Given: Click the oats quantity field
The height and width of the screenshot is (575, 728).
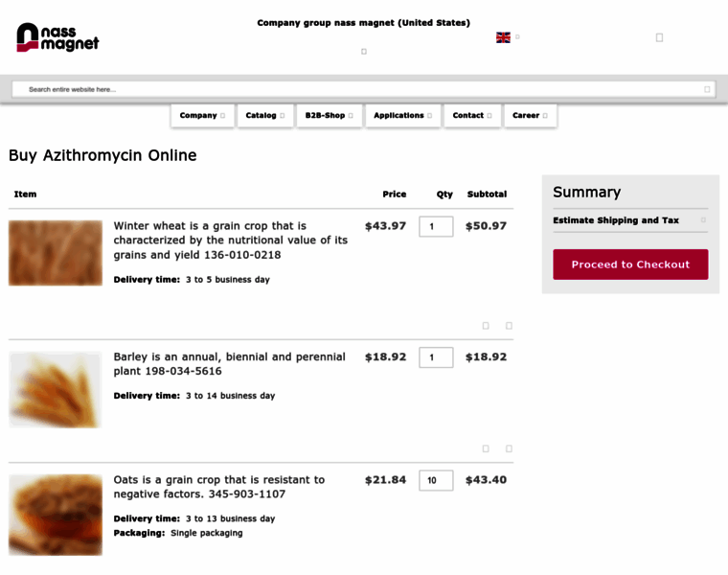Looking at the screenshot, I should click(x=436, y=480).
